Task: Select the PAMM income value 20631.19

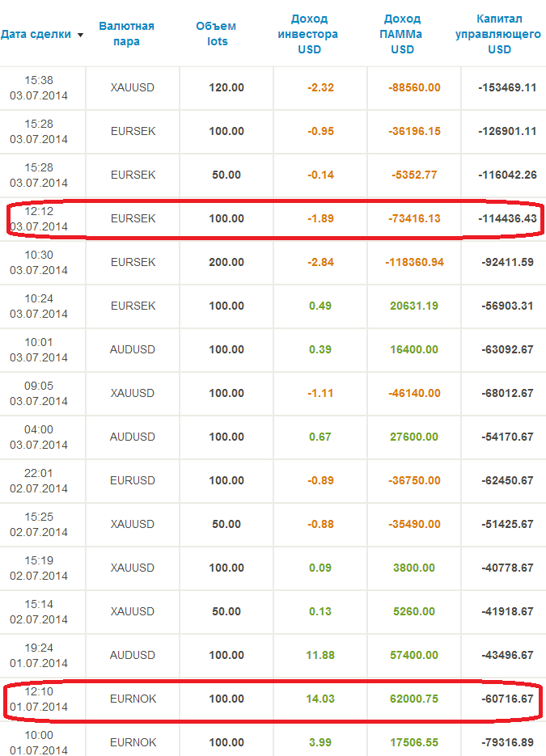Action: [x=413, y=306]
